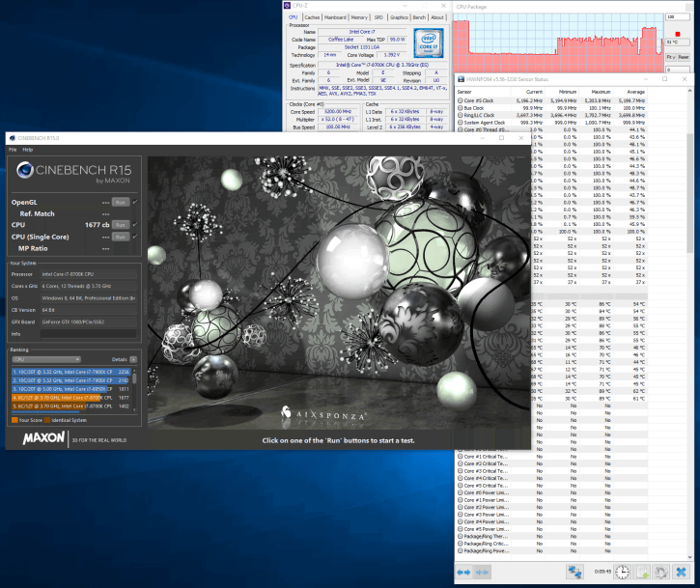Click the Cinebench title bar app icon

point(12,138)
